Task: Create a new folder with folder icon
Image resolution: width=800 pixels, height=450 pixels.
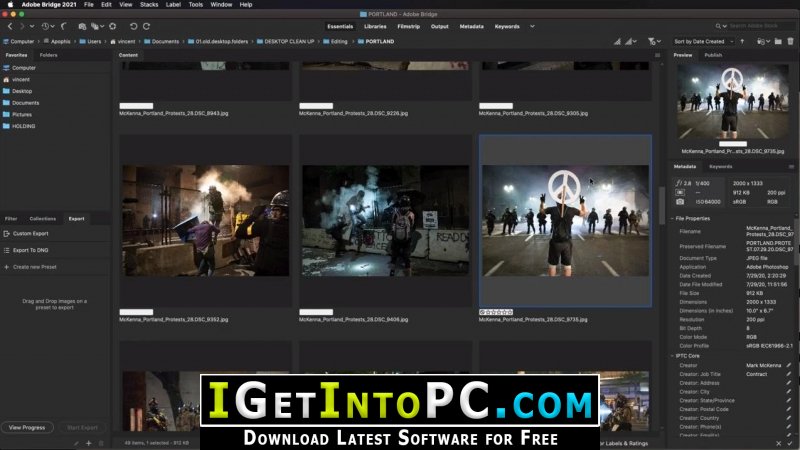Action: 778,41
